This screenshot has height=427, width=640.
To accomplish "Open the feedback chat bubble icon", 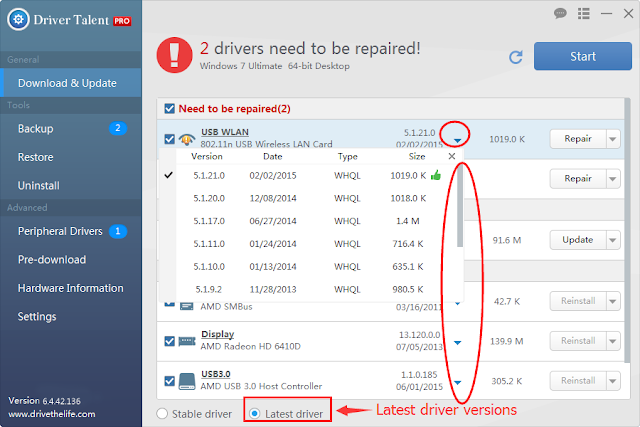I will pos(560,13).
